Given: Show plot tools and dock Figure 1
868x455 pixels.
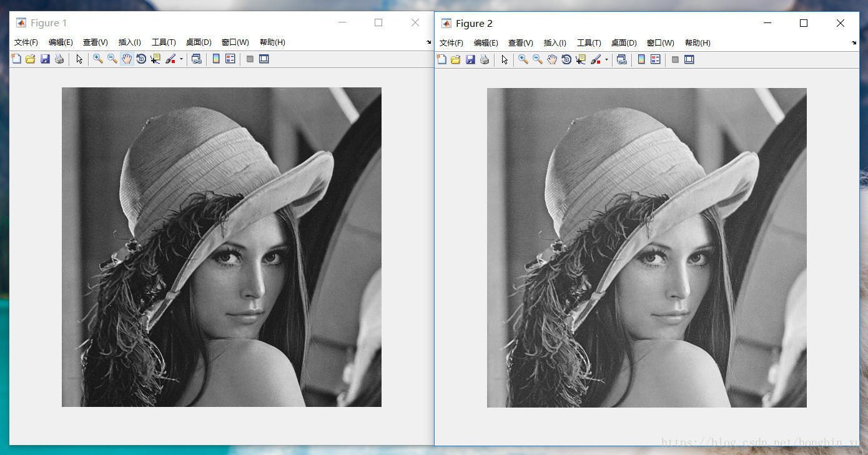Looking at the screenshot, I should [x=264, y=59].
